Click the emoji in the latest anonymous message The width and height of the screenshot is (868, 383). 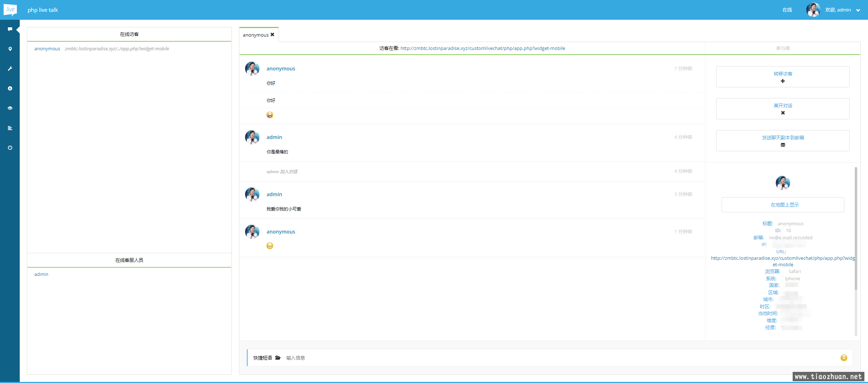pyautogui.click(x=270, y=246)
